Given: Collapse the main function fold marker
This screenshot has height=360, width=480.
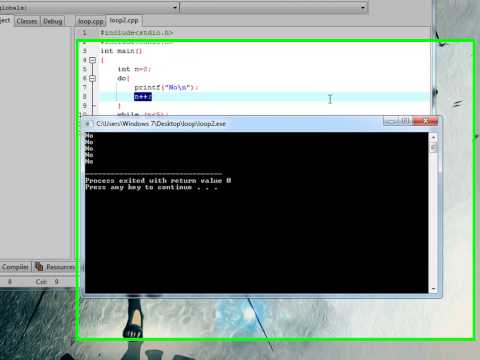Looking at the screenshot, I should click(x=93, y=60).
